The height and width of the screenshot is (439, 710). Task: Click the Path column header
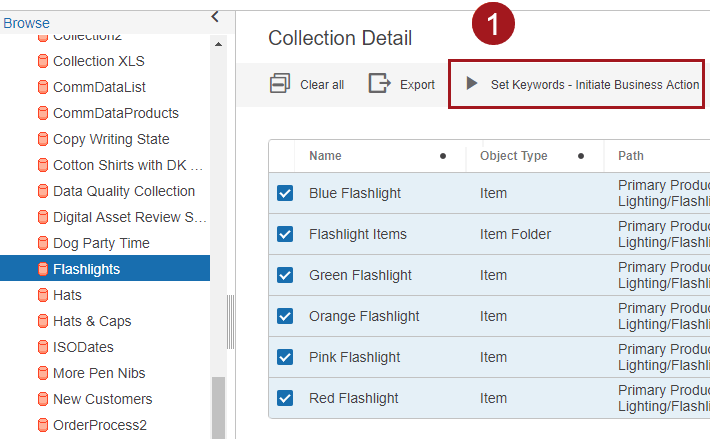click(631, 156)
